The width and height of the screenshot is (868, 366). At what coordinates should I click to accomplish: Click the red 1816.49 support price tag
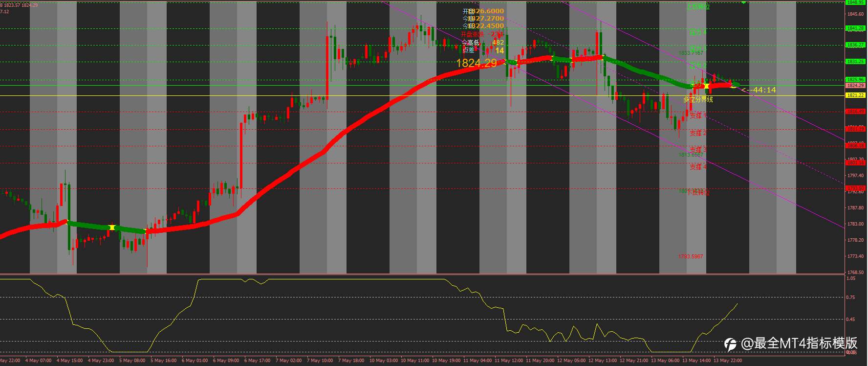pos(855,112)
